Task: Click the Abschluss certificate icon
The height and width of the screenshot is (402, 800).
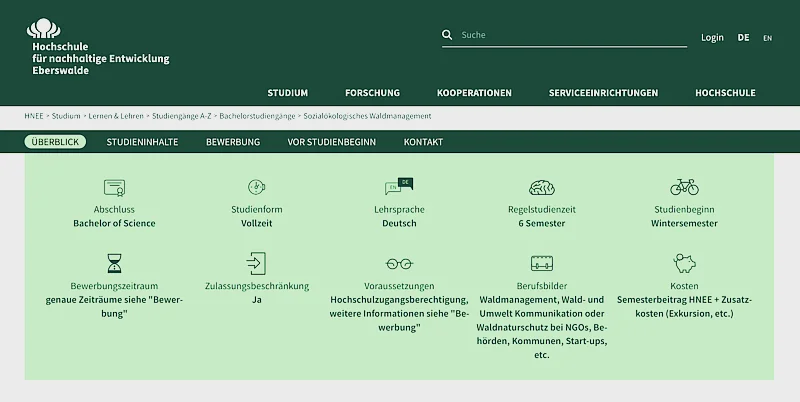Action: (114, 187)
